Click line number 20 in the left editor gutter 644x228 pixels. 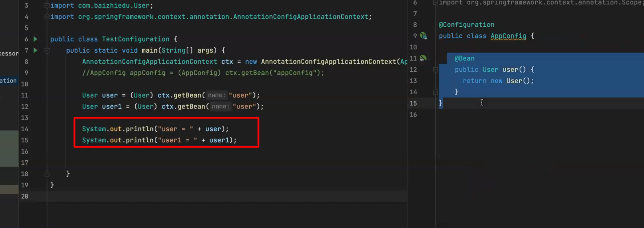(x=24, y=196)
